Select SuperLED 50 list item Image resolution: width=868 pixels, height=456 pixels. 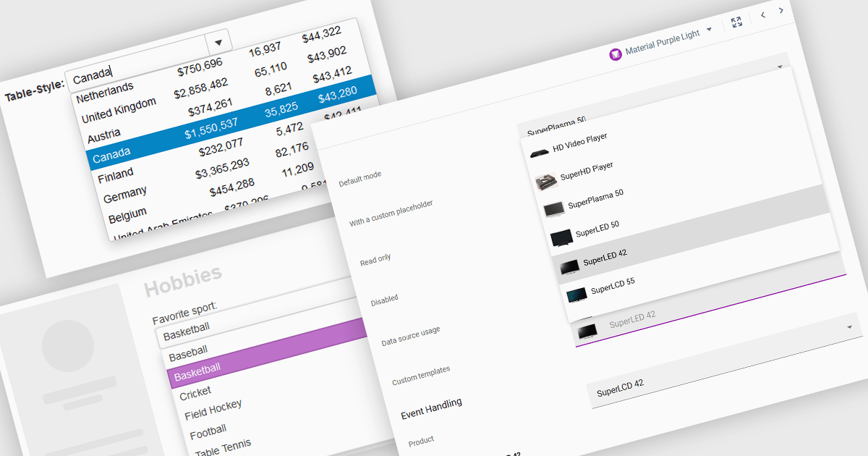coord(597,229)
